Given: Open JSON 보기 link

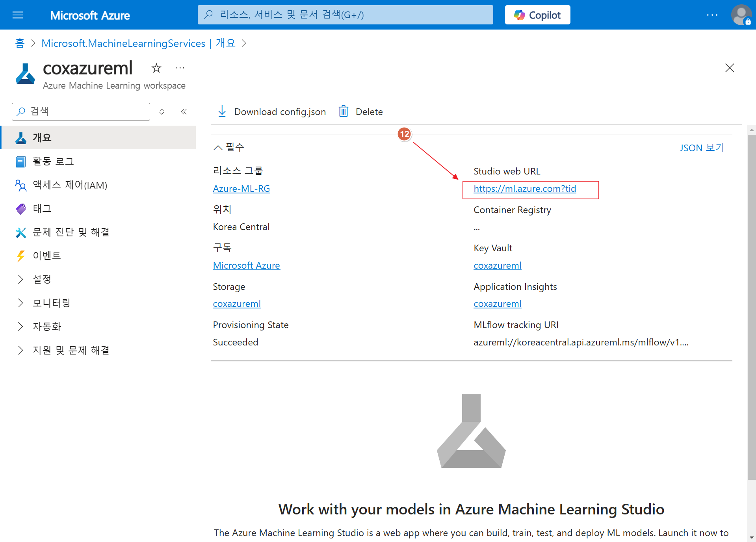Looking at the screenshot, I should click(702, 148).
